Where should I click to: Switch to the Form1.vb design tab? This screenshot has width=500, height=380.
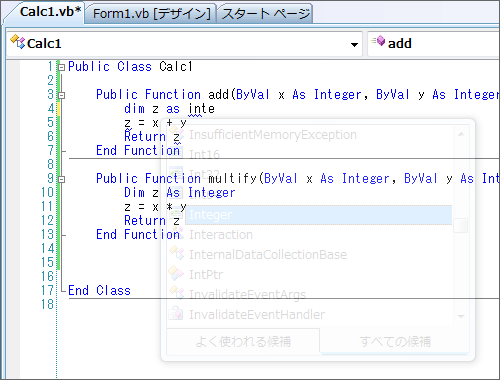[151, 13]
